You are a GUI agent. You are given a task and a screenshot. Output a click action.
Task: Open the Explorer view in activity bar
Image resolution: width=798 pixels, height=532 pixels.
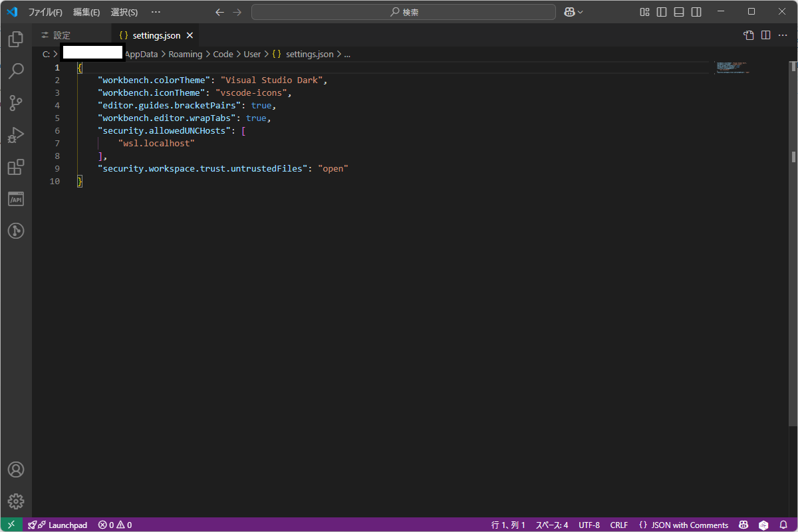click(16, 39)
